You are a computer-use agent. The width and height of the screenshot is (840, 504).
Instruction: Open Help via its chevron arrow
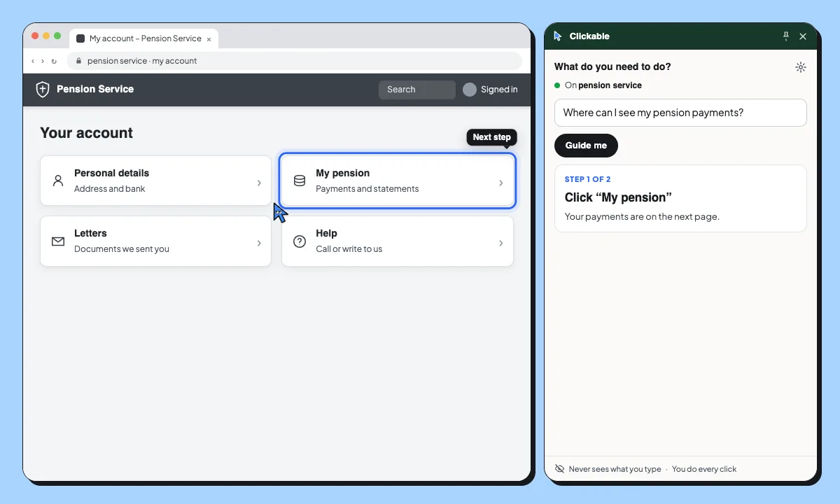tap(500, 243)
